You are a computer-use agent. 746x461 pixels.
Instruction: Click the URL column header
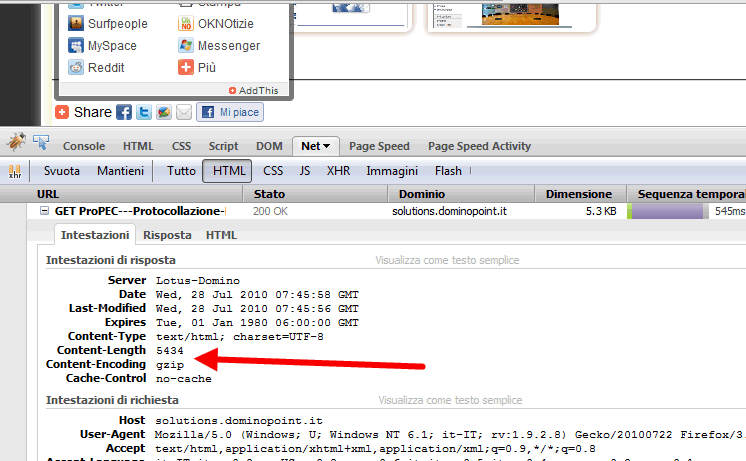point(121,194)
